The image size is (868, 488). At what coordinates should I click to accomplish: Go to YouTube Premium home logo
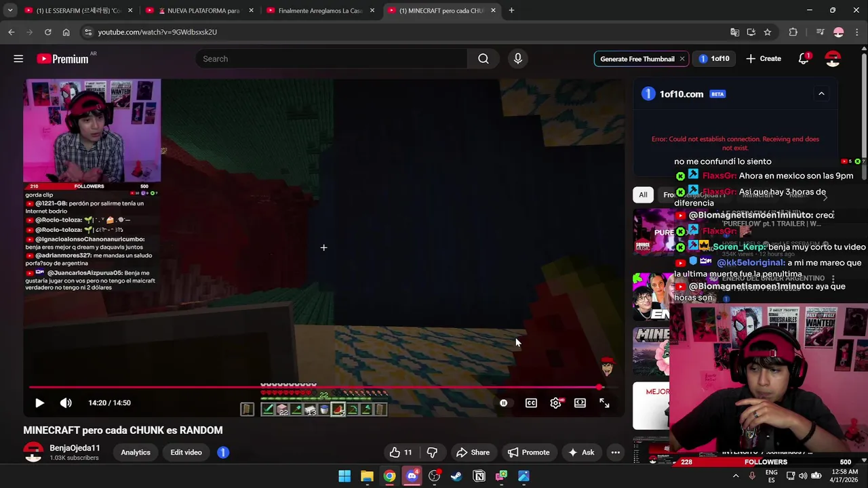point(62,59)
